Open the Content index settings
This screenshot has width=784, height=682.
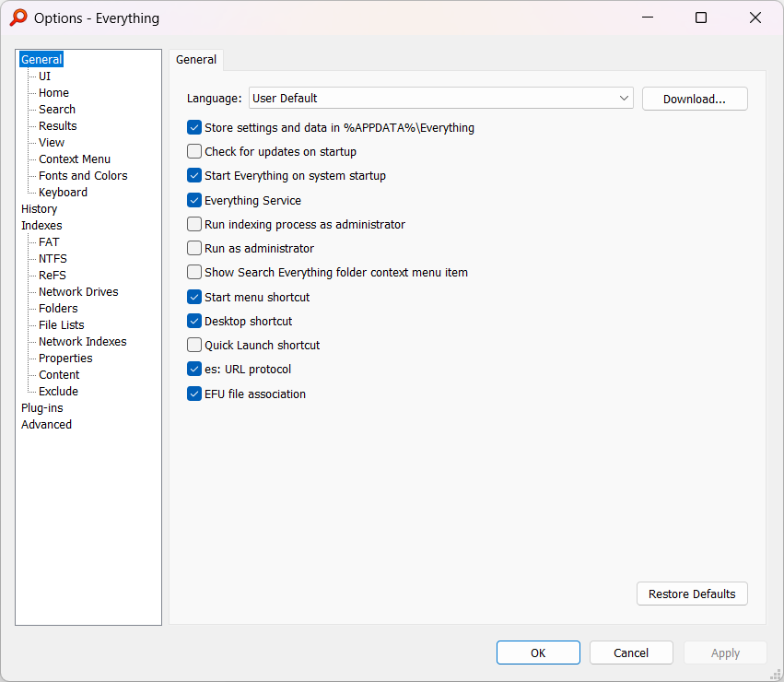pyautogui.click(x=59, y=374)
